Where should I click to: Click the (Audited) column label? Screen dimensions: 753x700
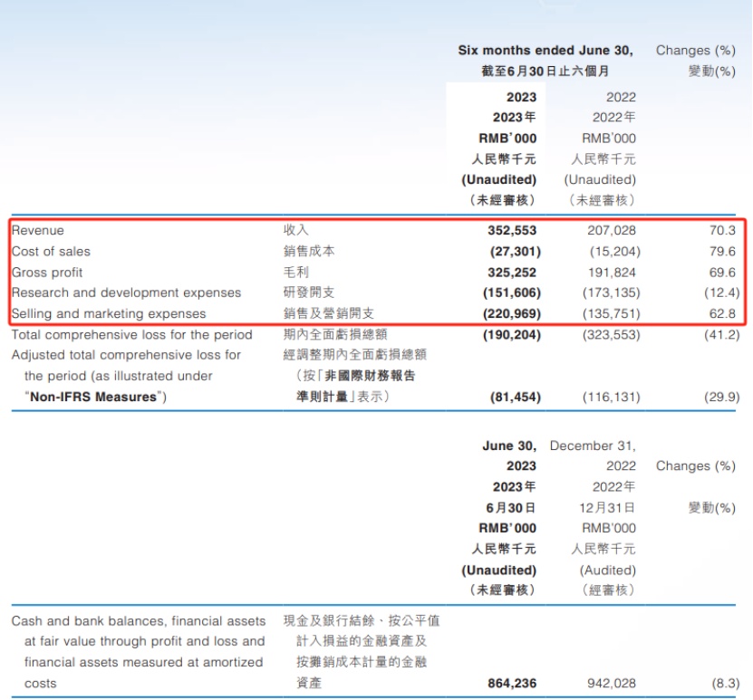pos(607,570)
